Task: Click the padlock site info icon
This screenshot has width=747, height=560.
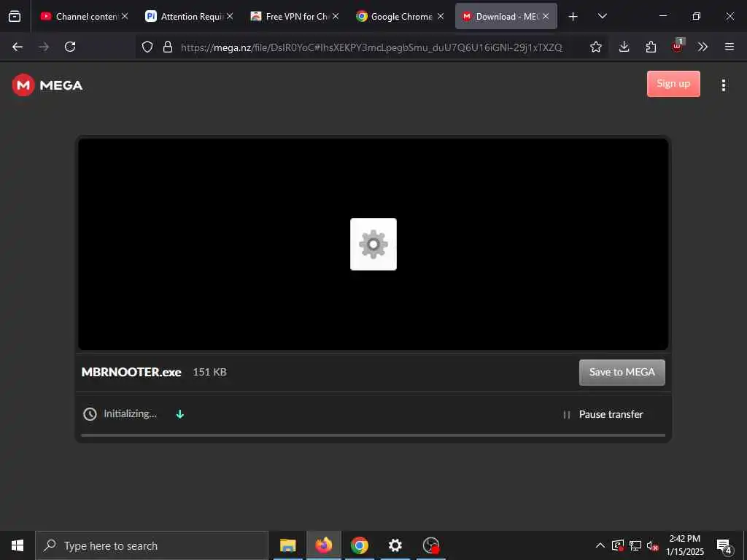Action: [168, 47]
